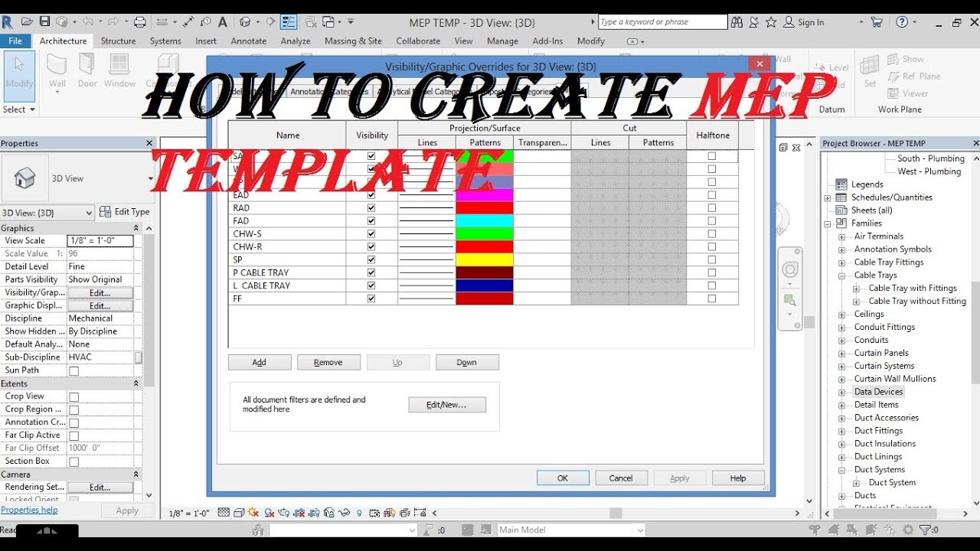Click the Reveal Hidden Elements lightbulb icon
Image resolution: width=980 pixels, height=551 pixels.
(358, 513)
